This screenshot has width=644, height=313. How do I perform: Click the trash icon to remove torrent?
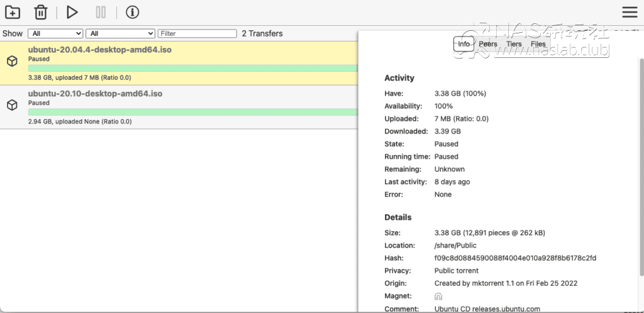click(40, 12)
